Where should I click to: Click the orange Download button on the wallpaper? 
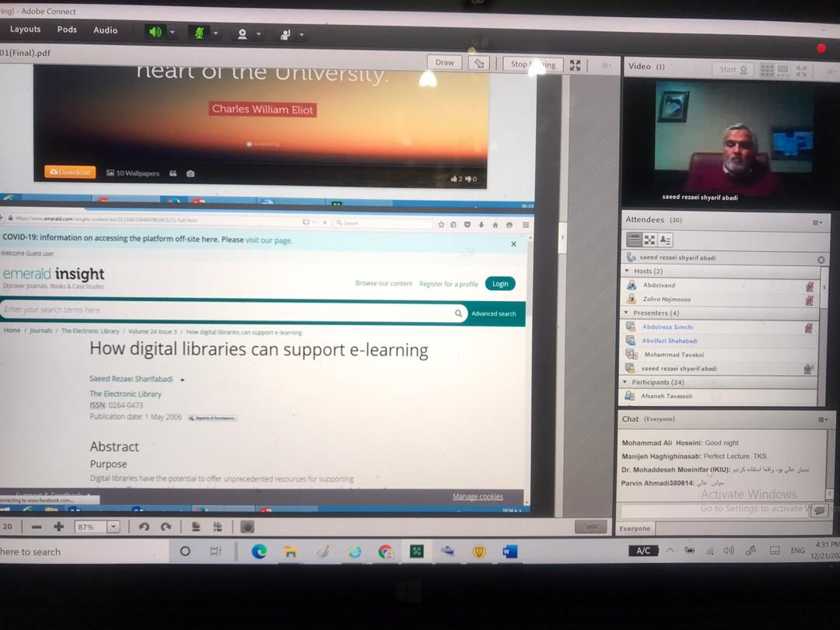70,172
